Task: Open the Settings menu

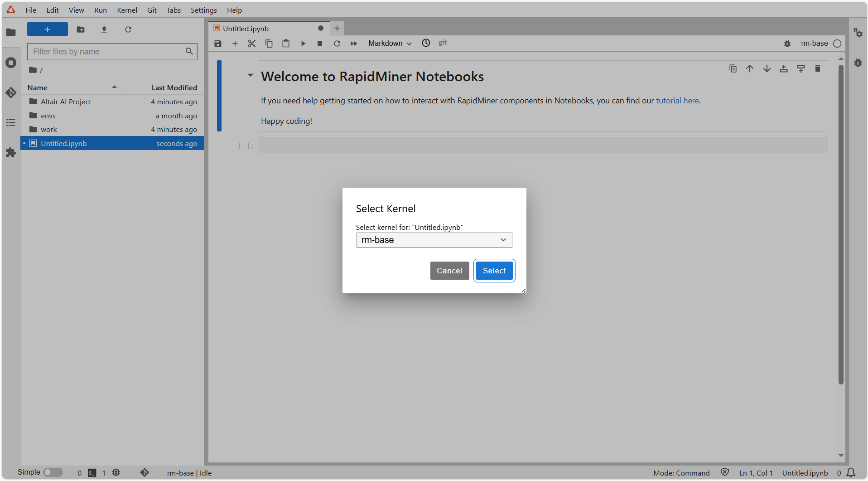Action: (x=203, y=10)
